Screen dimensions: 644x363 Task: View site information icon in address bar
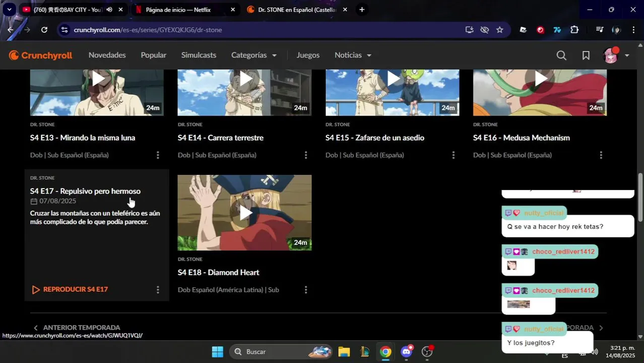[x=64, y=30]
